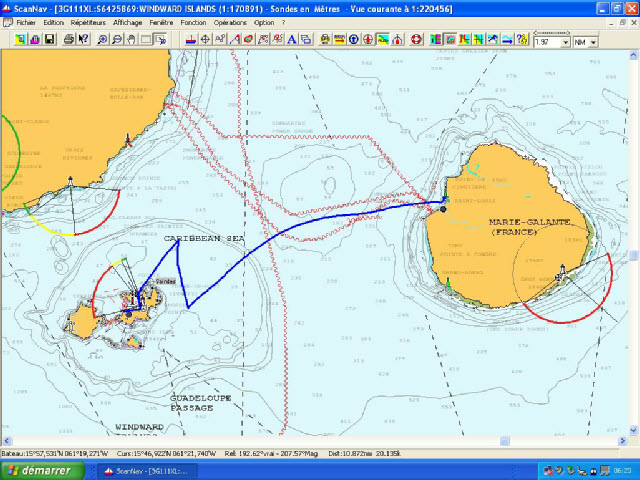Click the boat position icon in toolbar
This screenshot has width=640, height=480.
pos(190,40)
